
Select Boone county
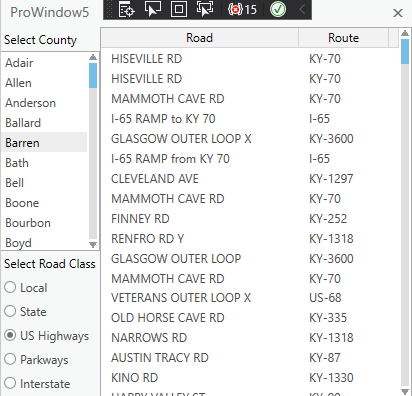pyautogui.click(x=44, y=203)
